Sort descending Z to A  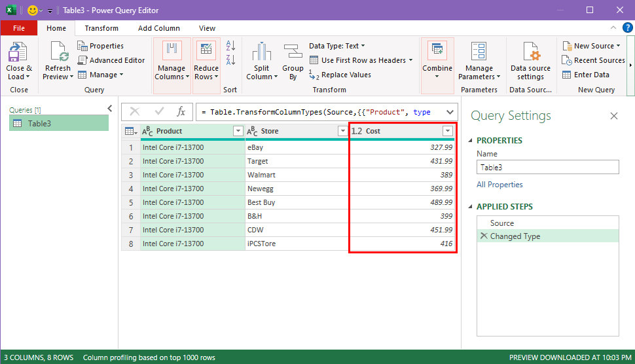[x=231, y=60]
